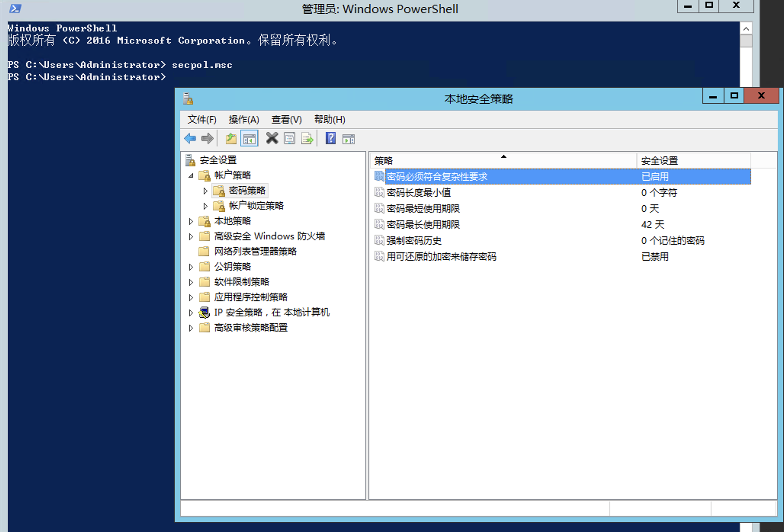The height and width of the screenshot is (532, 784).
Task: Open the 查看(V) menu
Action: pos(286,120)
